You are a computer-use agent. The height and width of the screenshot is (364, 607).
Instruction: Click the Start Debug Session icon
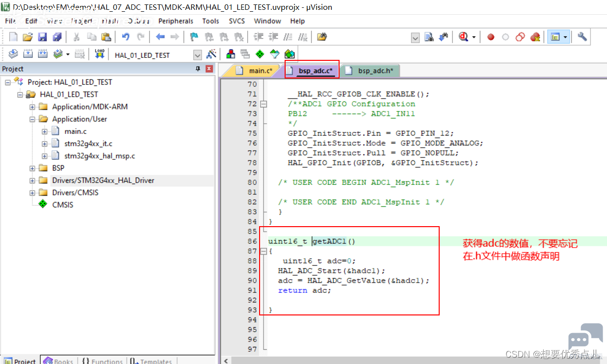[463, 37]
